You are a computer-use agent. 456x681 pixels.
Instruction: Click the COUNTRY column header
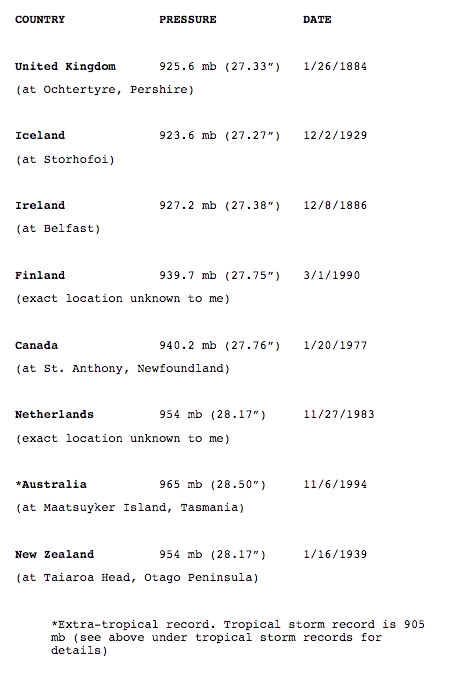coord(40,20)
